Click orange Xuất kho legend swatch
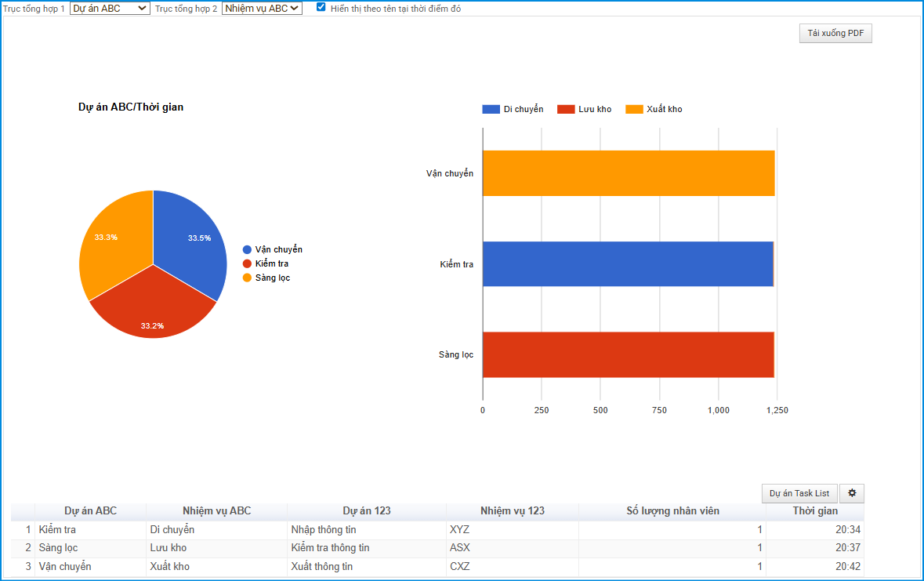The width and height of the screenshot is (924, 581). coord(634,109)
